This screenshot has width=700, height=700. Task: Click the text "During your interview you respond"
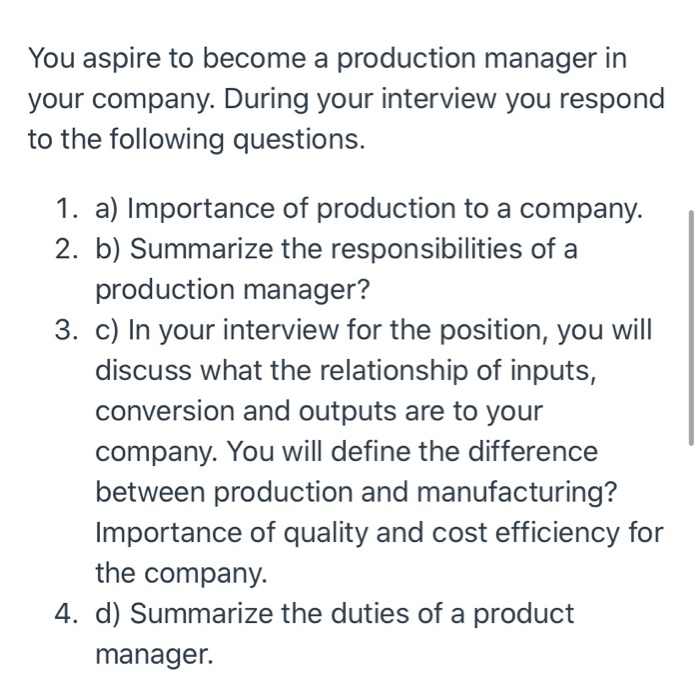[444, 99]
